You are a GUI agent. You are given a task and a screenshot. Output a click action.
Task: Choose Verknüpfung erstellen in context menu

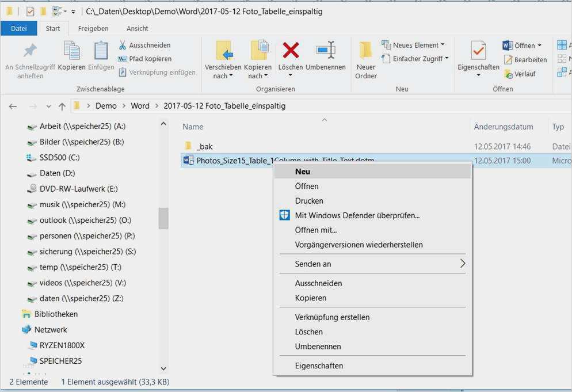click(372, 317)
